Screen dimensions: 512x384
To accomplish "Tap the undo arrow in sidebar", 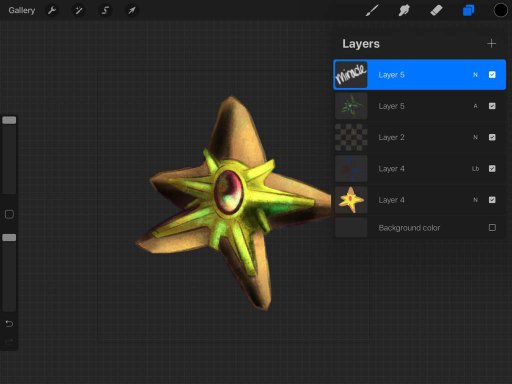I will 9,324.
